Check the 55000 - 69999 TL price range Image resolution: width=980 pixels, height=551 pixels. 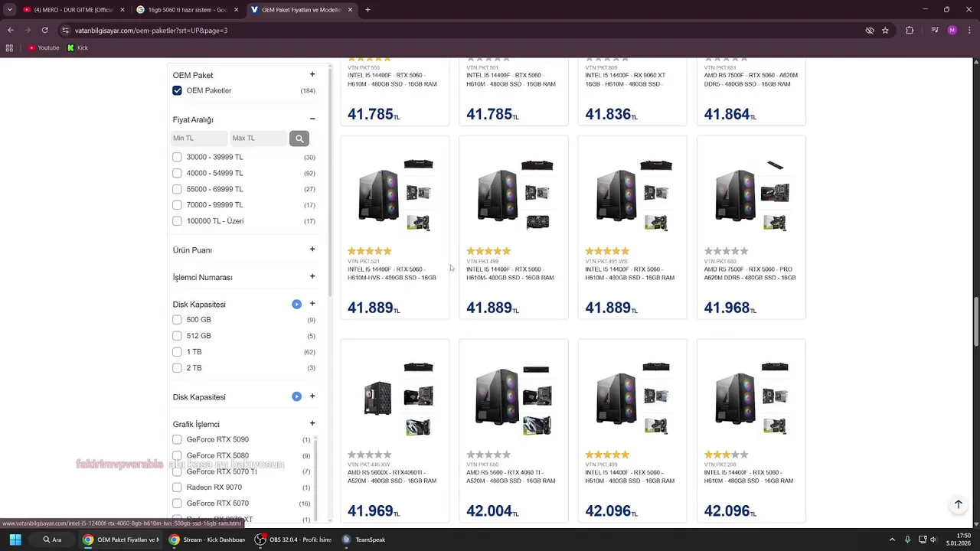point(177,189)
